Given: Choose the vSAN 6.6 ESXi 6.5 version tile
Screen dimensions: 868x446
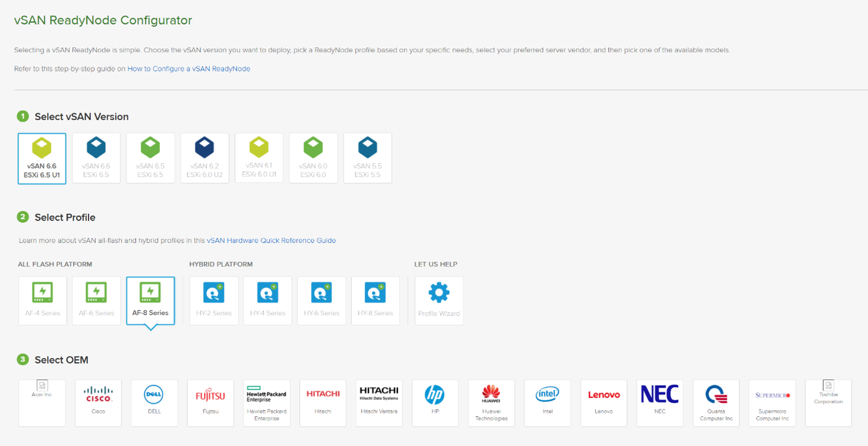Looking at the screenshot, I should [96, 158].
